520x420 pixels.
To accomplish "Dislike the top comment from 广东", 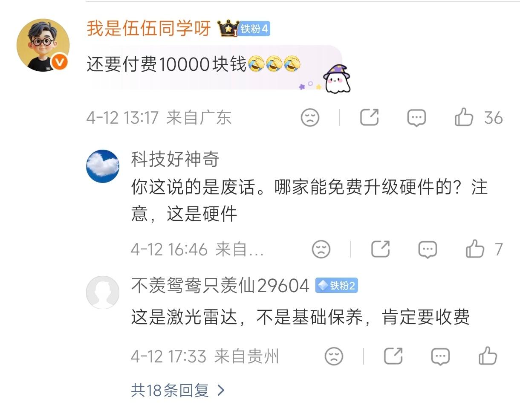I will click(310, 117).
